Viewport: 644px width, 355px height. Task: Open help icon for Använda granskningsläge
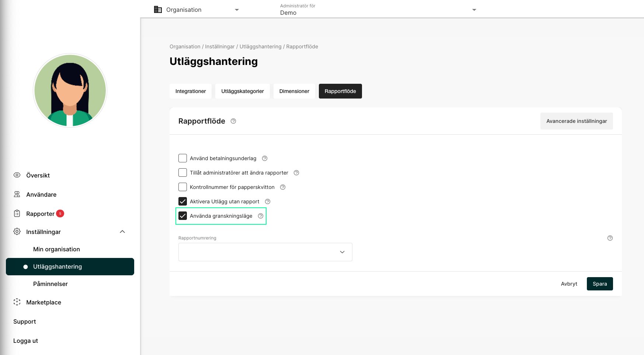[x=261, y=216]
